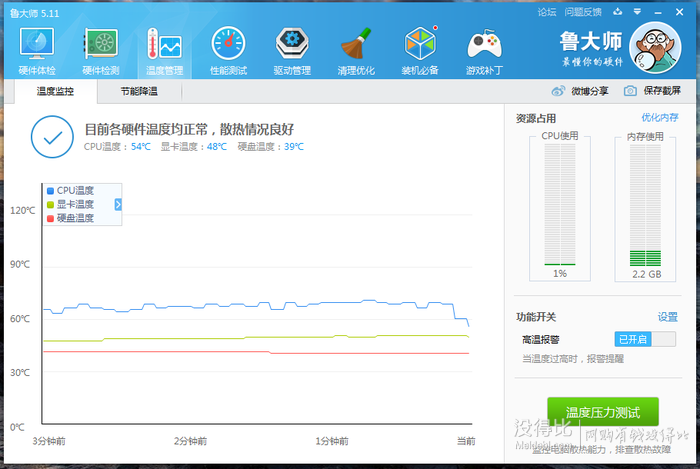The width and height of the screenshot is (700, 469).
Task: Click the camera screenshot icon
Action: [x=630, y=91]
